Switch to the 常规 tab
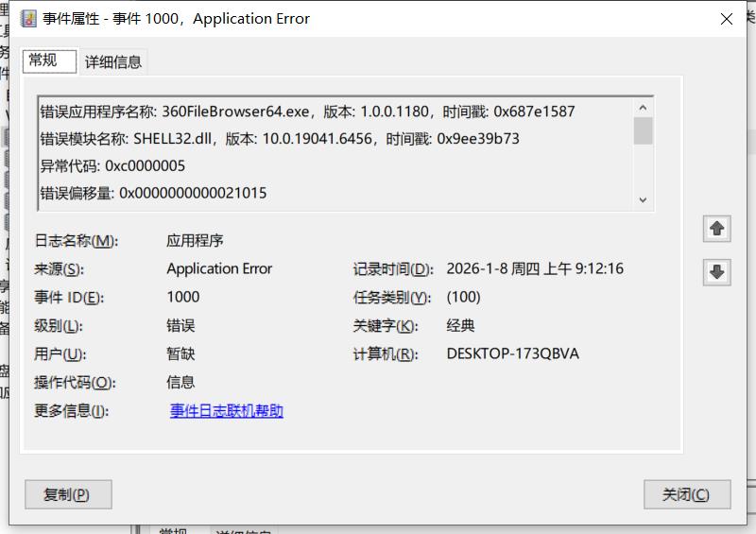Viewport: 756px width, 534px height. point(43,60)
